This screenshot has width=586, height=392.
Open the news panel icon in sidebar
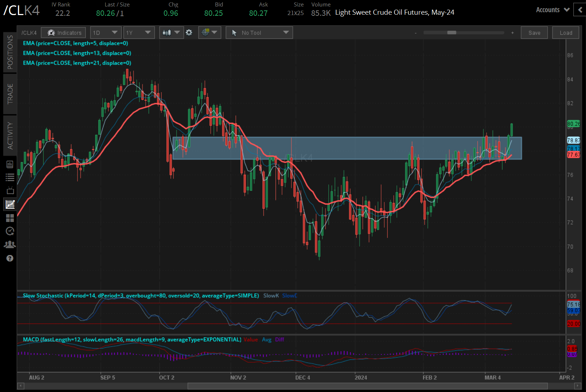coord(10,165)
